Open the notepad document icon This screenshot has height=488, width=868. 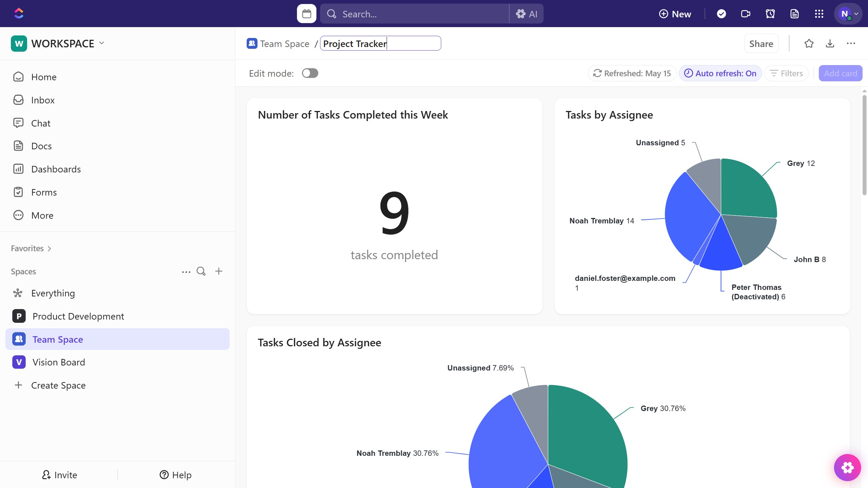pos(794,14)
